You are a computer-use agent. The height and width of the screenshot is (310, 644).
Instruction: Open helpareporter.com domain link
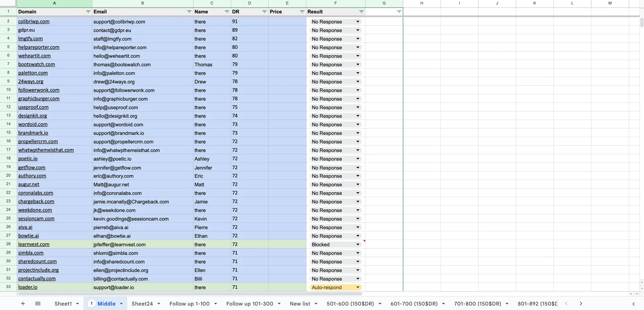[39, 47]
